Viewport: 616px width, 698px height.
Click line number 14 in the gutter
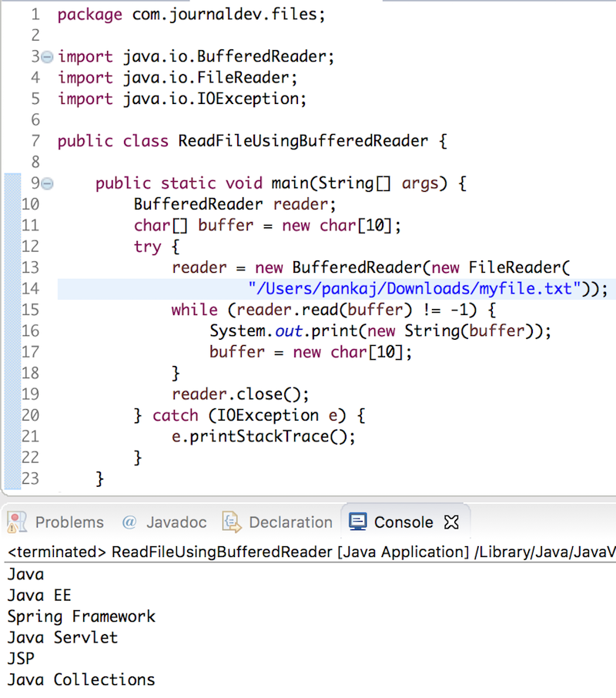tap(30, 289)
